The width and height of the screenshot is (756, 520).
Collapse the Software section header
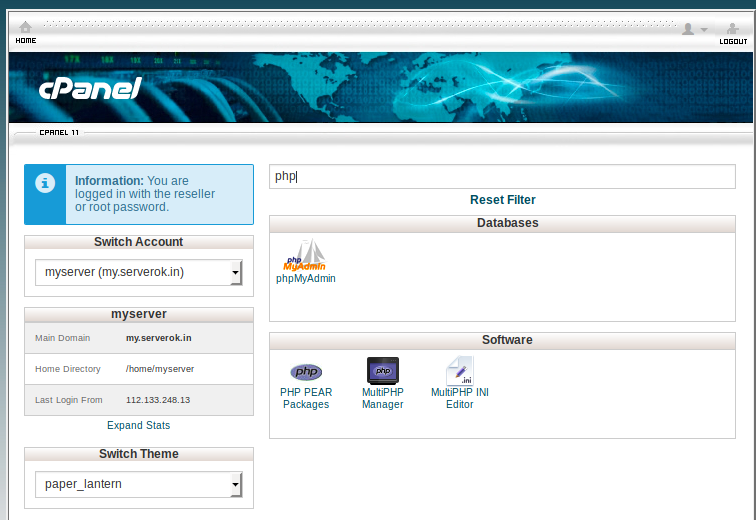[x=507, y=340]
